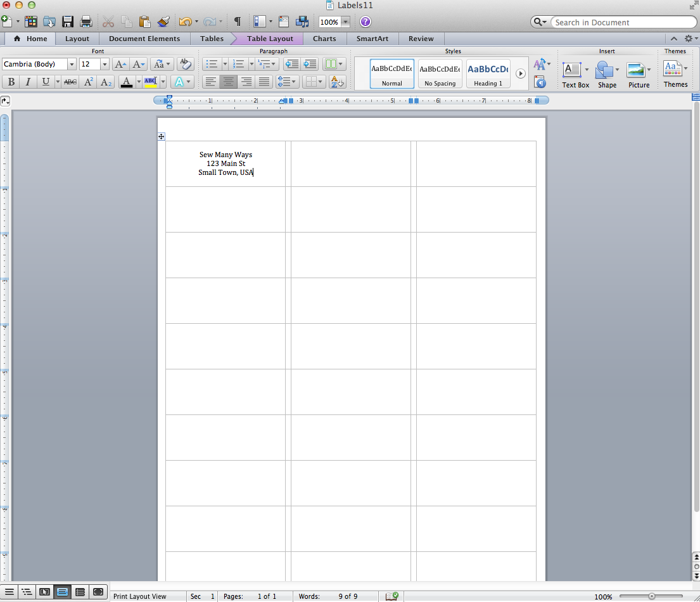Viewport: 700px width, 602px height.
Task: Click the Paste clipboard icon
Action: [144, 22]
